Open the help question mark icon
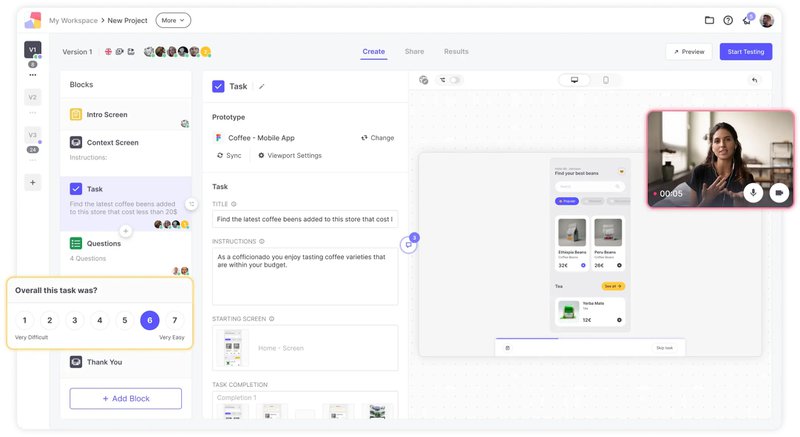 pos(728,20)
